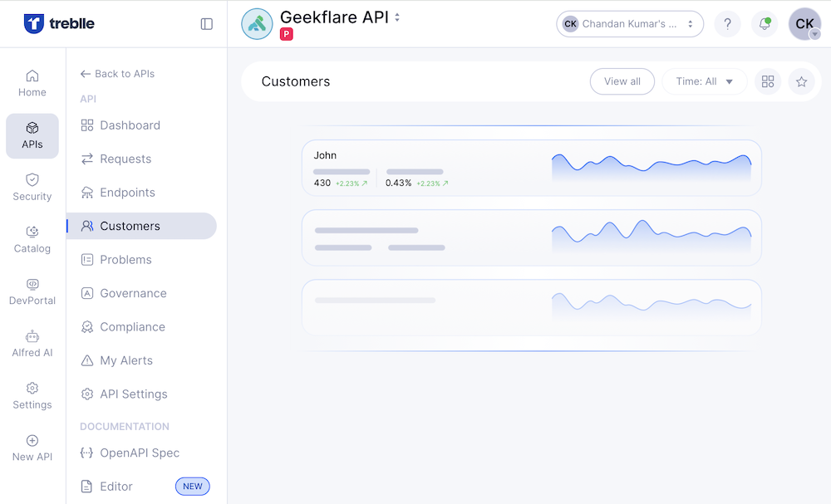831x504 pixels.
Task: Open DevPortal in left rail
Action: pos(32,291)
